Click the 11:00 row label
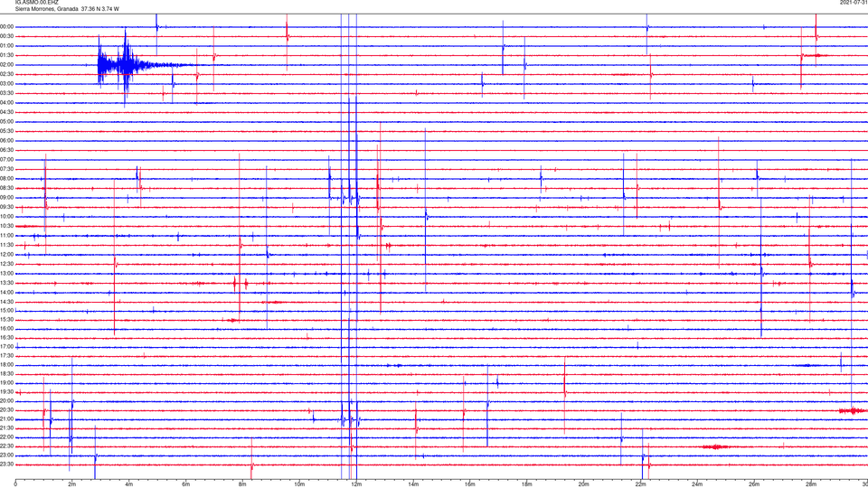 tap(6, 235)
